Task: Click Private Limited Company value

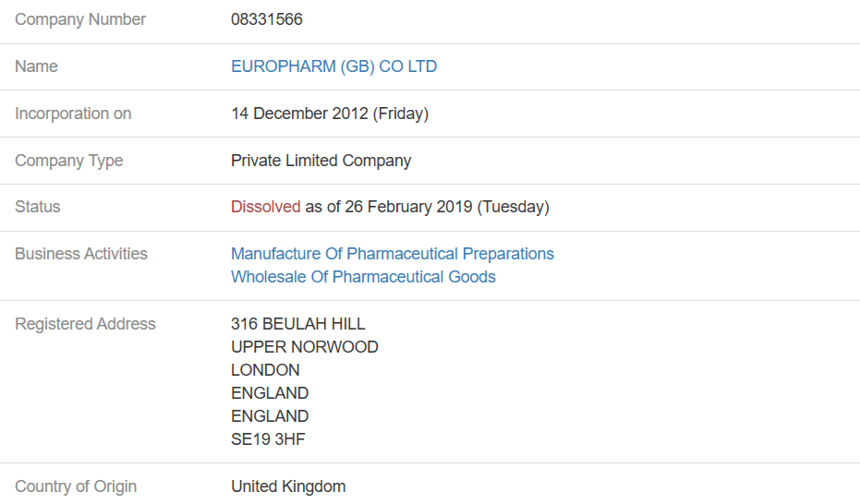Action: click(x=321, y=161)
